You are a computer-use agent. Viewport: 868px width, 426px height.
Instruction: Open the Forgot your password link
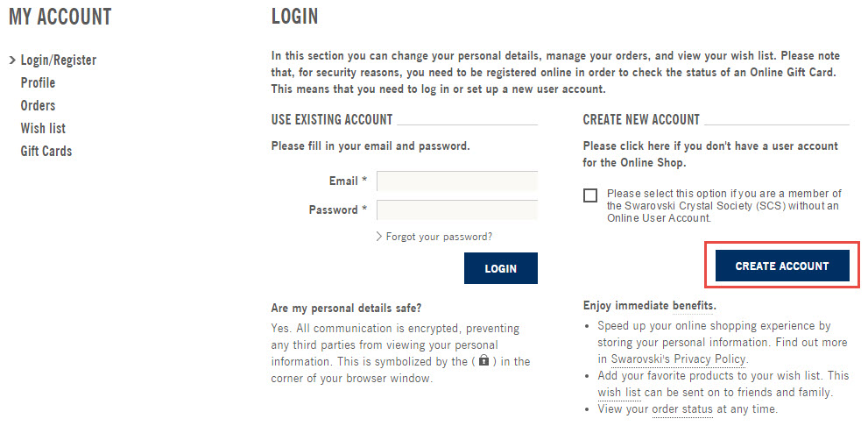point(439,237)
